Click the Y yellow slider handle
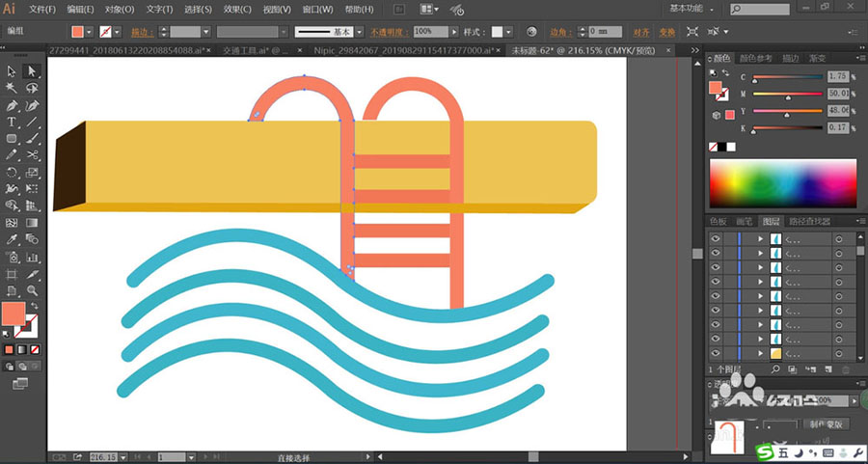 pos(787,115)
